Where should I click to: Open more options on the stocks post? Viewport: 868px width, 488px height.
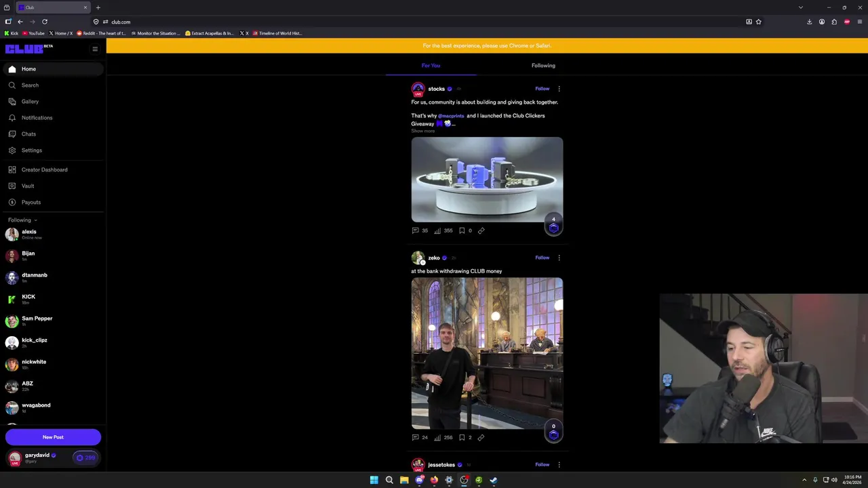tap(559, 89)
